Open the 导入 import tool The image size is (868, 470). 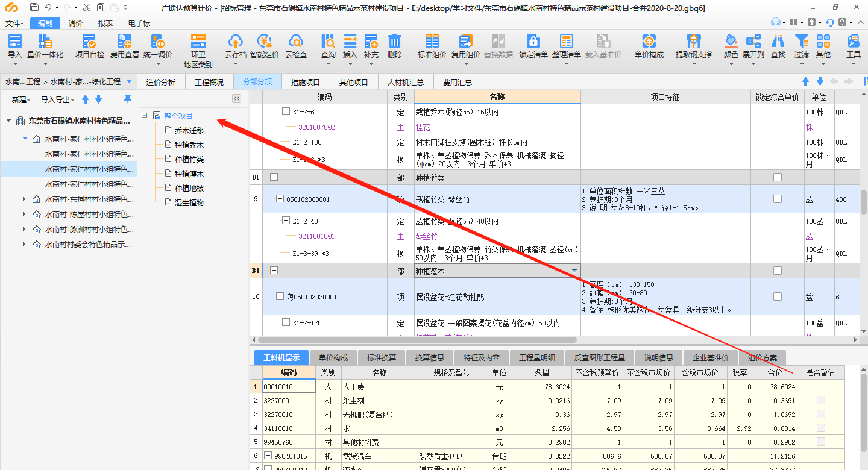tap(15, 46)
